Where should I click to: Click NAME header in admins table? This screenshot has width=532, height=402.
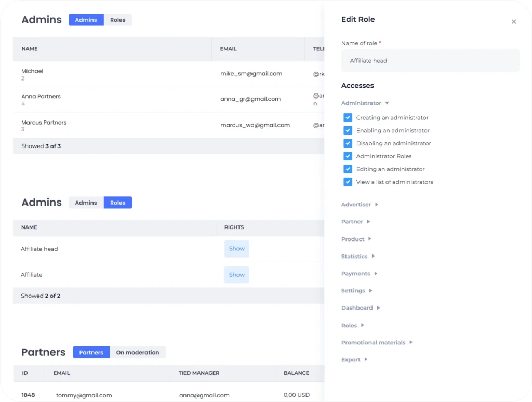pyautogui.click(x=30, y=49)
